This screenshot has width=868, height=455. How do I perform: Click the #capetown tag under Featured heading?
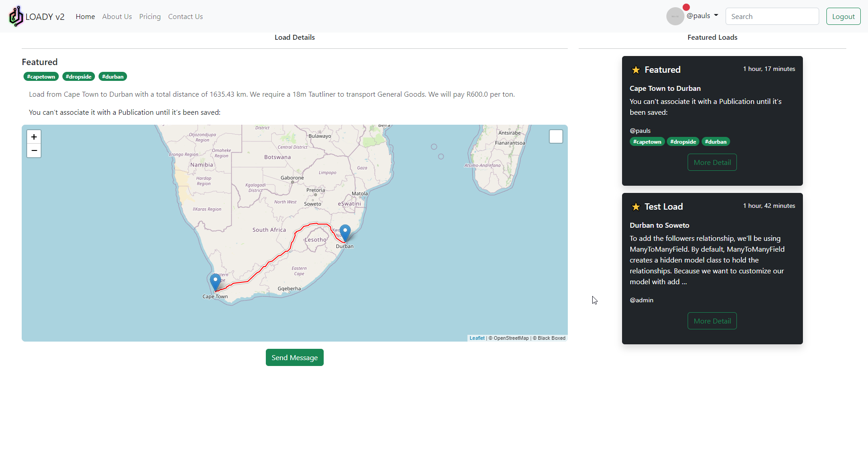click(x=41, y=77)
